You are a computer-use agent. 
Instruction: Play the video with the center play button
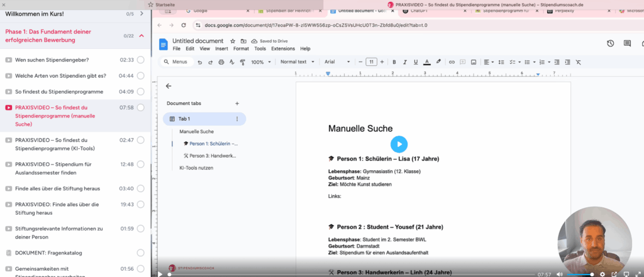tap(399, 144)
